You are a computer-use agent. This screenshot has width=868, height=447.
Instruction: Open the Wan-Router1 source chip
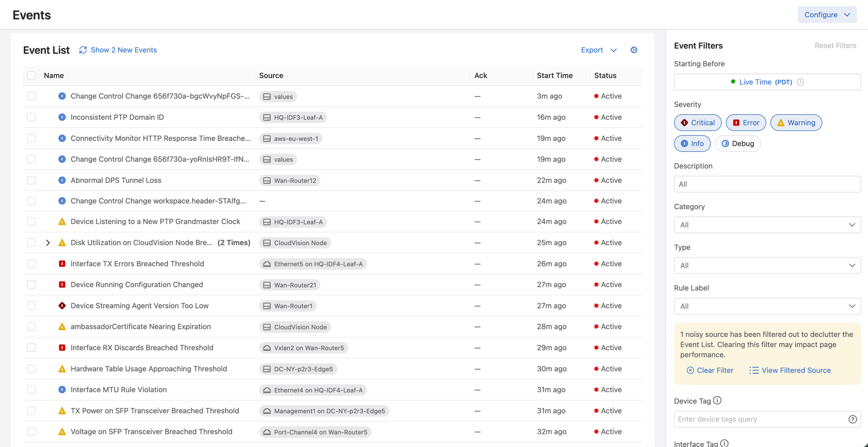click(x=288, y=306)
